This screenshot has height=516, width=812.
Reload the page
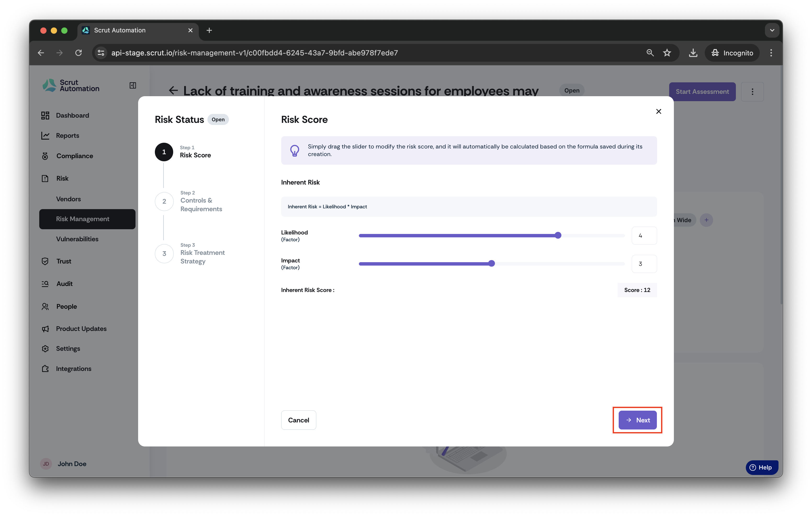pyautogui.click(x=78, y=53)
